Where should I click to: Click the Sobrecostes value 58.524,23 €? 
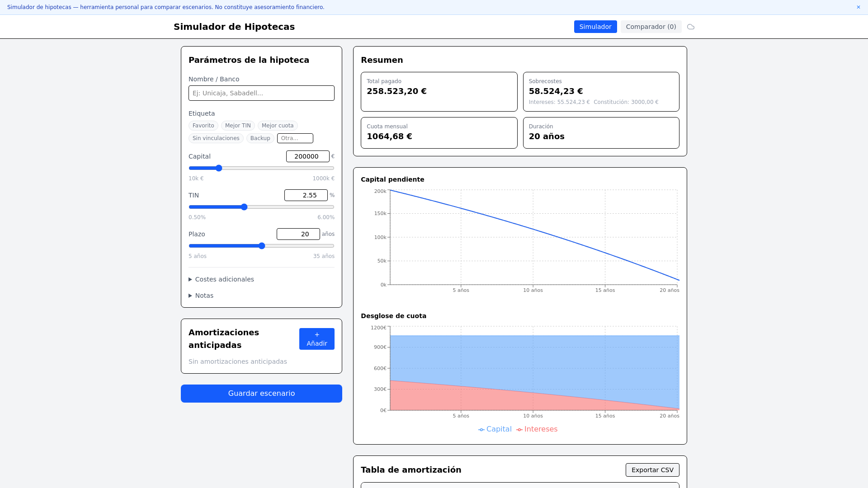point(556,91)
